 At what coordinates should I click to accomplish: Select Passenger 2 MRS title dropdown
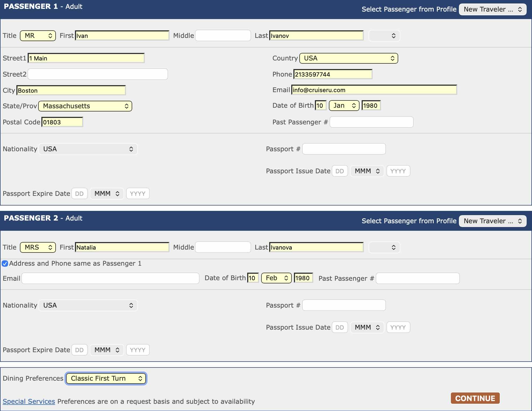click(x=38, y=247)
